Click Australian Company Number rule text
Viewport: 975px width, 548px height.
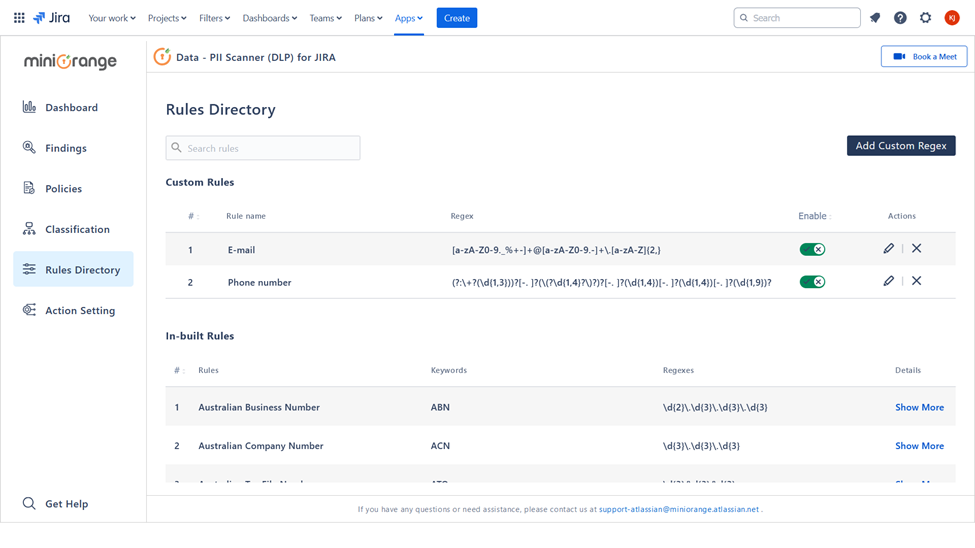[x=261, y=445]
